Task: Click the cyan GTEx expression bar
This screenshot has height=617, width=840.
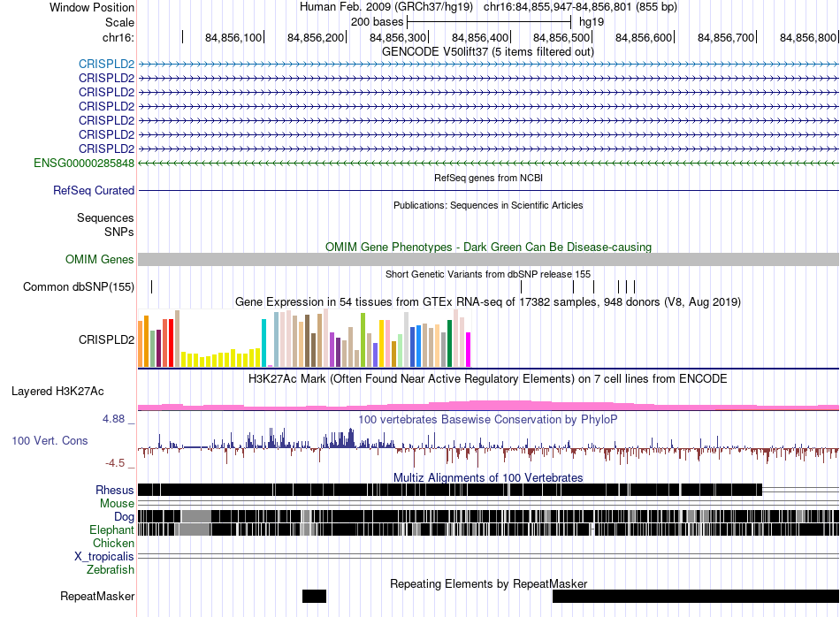Action: coord(263,343)
